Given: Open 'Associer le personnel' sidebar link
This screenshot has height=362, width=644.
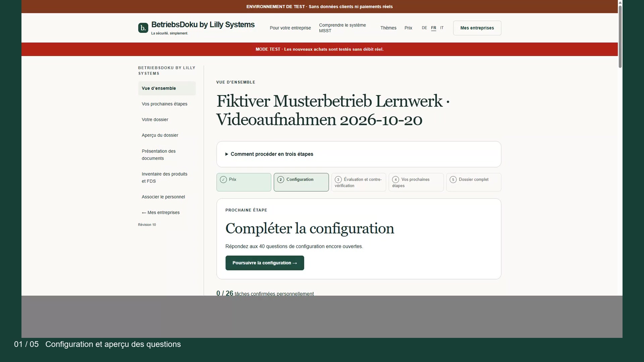Looking at the screenshot, I should click(167, 197).
